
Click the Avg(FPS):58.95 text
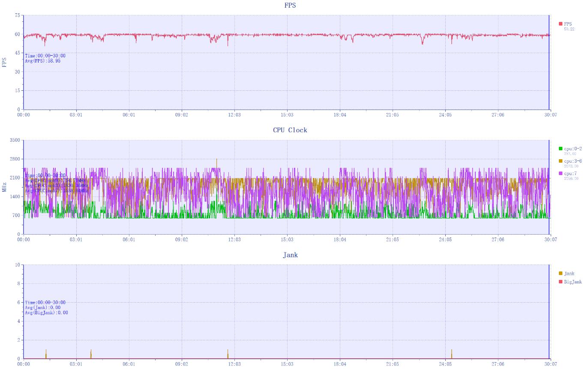point(43,61)
